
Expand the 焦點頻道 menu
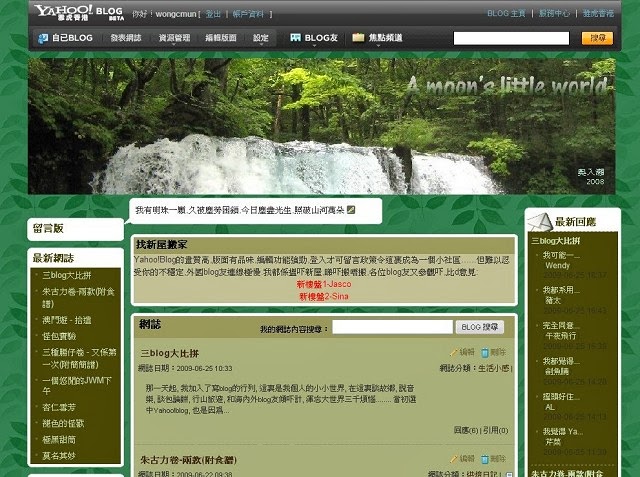(385, 38)
